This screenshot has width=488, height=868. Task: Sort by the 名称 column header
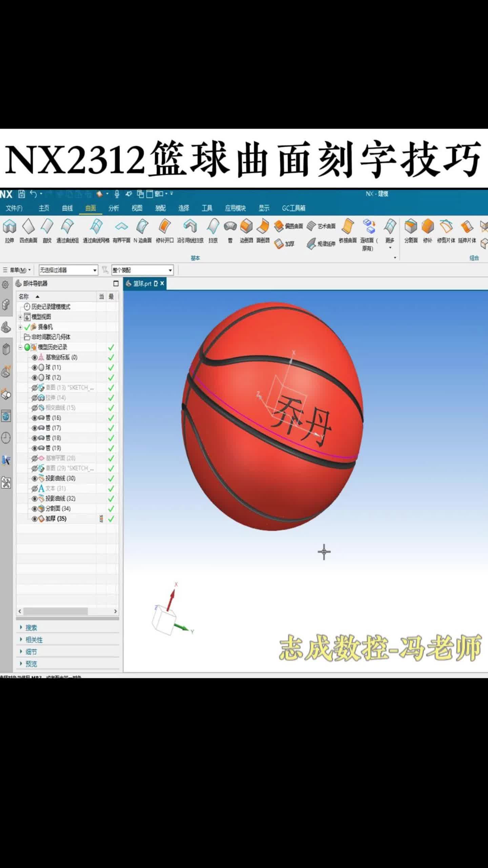pos(24,297)
